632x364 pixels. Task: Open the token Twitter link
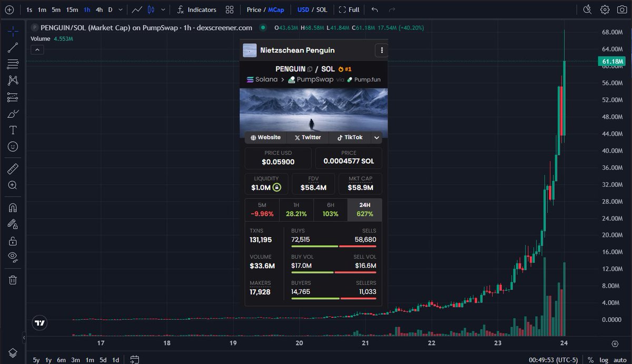308,137
